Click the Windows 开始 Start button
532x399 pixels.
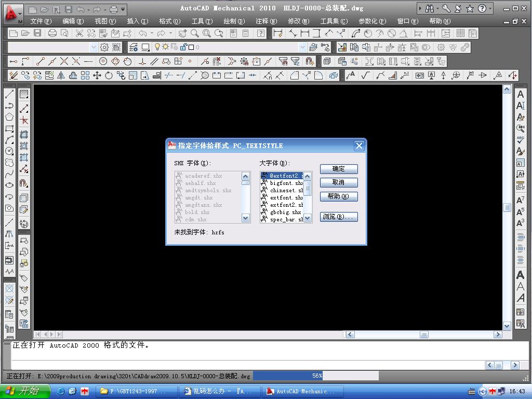pos(25,391)
